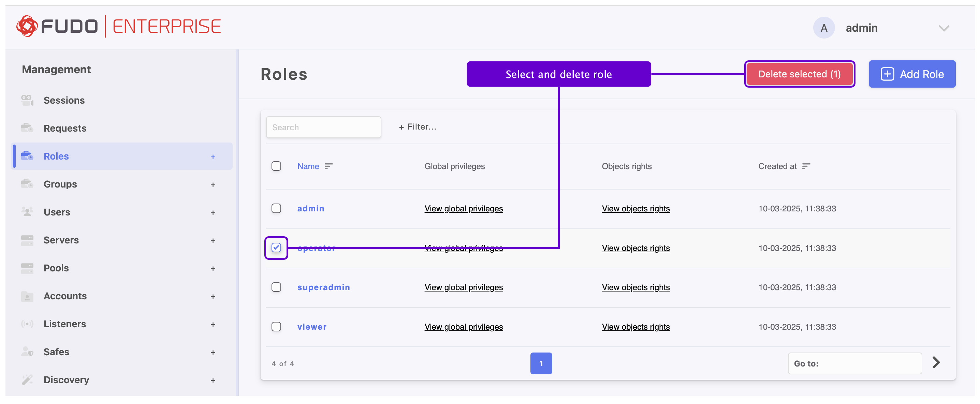Toggle the select-all checkbox in header

tap(276, 166)
